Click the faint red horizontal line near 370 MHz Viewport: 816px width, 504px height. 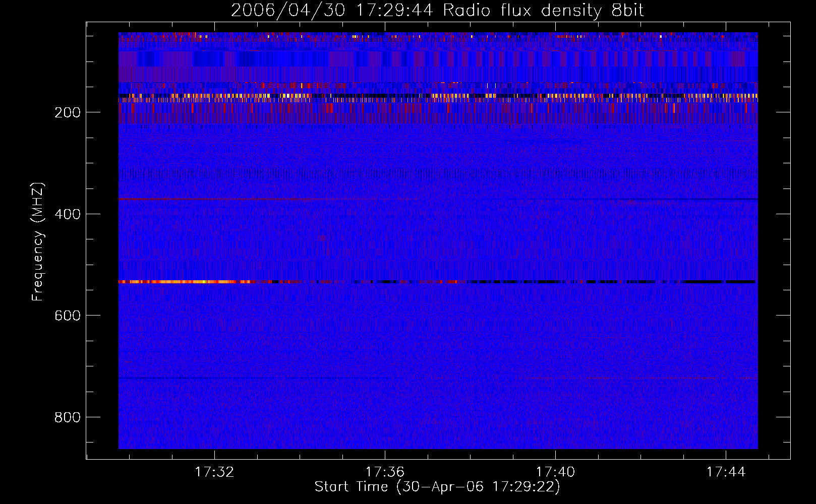(x=267, y=200)
